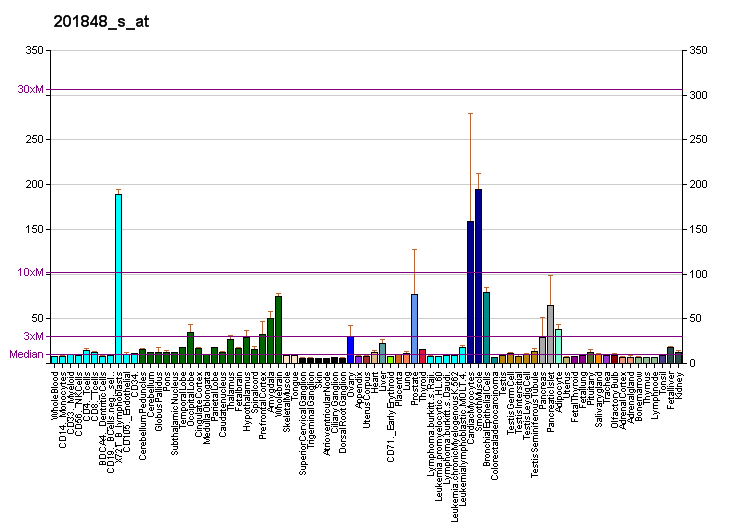Click the OccipitalLobe bar
Image resolution: width=732 pixels, height=530 pixels.
point(190,347)
